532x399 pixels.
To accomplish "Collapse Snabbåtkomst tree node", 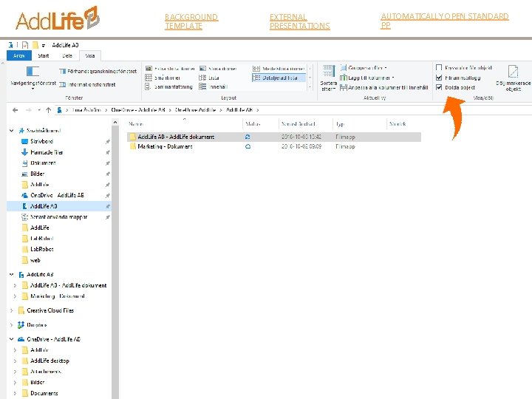I will [x=12, y=131].
